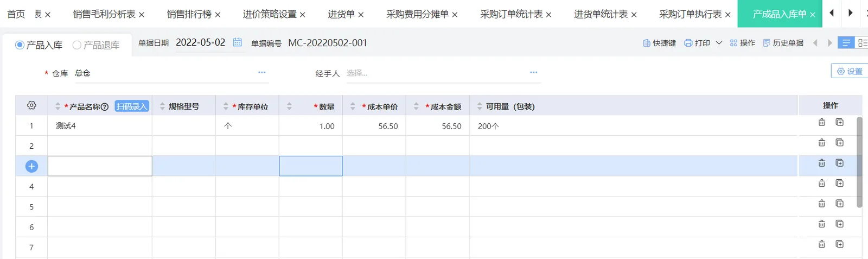Select the 产品退库 radio option

click(96, 45)
